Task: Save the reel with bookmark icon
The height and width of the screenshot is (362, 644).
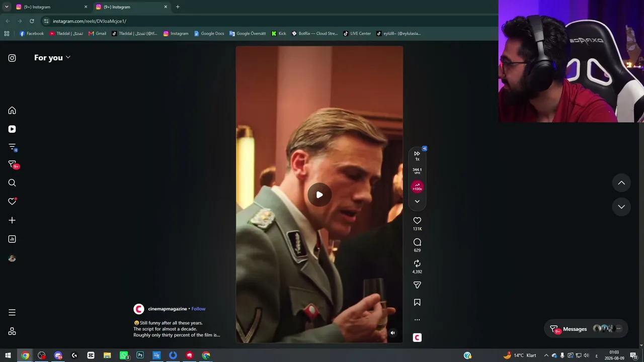Action: (417, 303)
